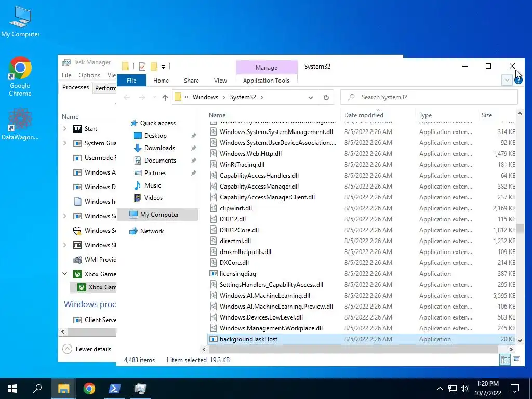Open the File menu in Explorer

tap(131, 81)
